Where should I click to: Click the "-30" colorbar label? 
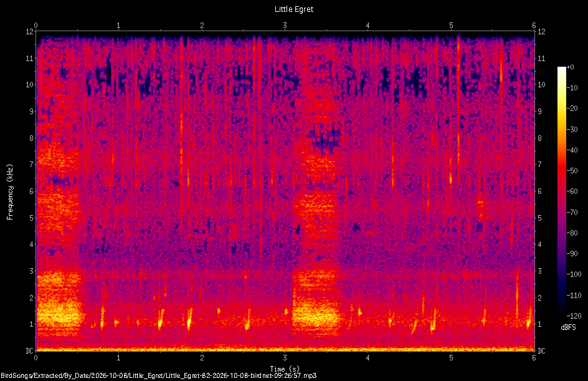click(572, 130)
